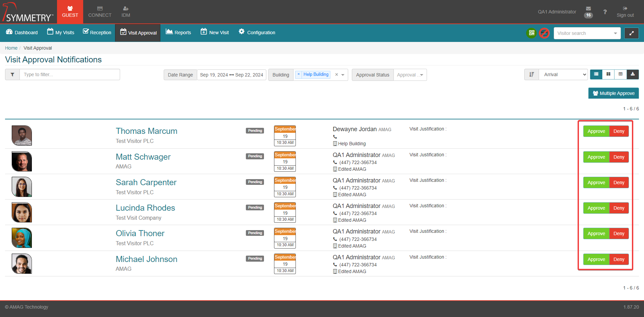Deny Thomas Marcum's visit
Viewport: 644px width, 317px height.
point(619,131)
